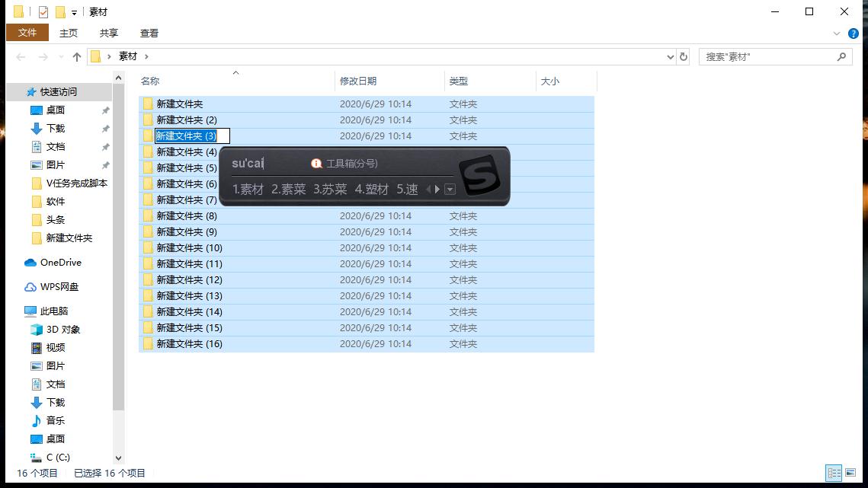The height and width of the screenshot is (488, 868).
Task: Go up one level with the up arrow
Action: 77,56
